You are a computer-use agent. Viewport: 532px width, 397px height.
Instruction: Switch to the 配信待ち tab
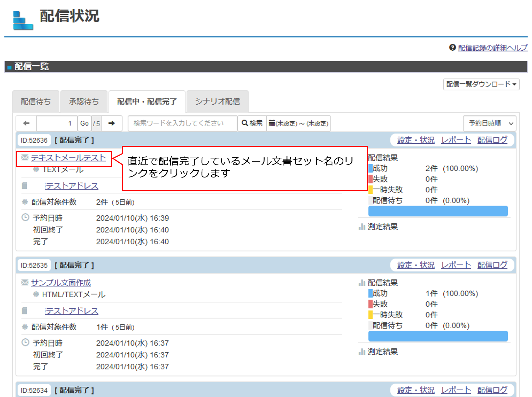(x=36, y=101)
